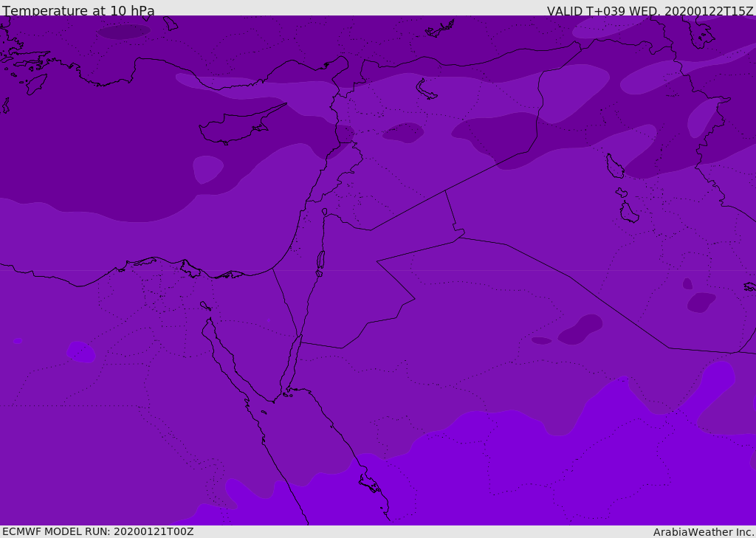Click the 'ECMWF MODEL RUN: 20200121T00Z' text
756x538 pixels.
[98, 531]
